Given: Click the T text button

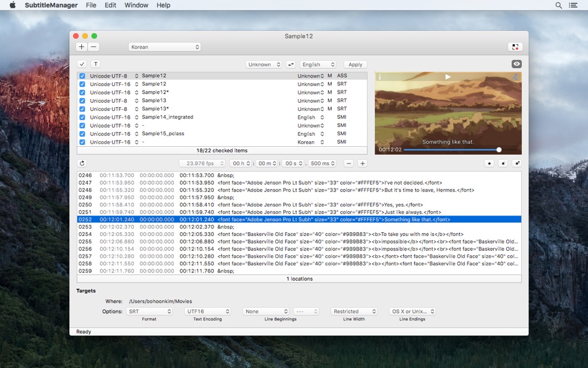Looking at the screenshot, I should (95, 64).
